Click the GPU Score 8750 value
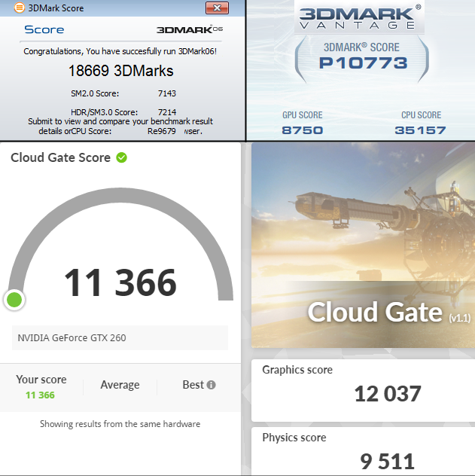The image size is (475, 476). (301, 130)
